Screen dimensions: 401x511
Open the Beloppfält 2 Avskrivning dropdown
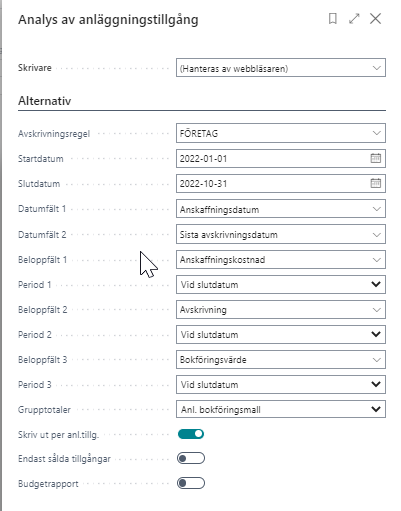coord(281,310)
